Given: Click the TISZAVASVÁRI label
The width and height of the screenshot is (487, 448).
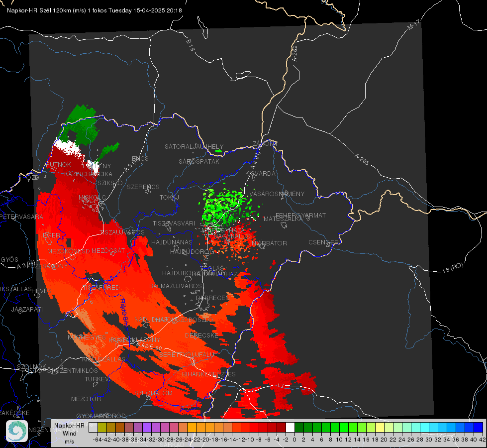Looking at the screenshot, I should 174,223.
